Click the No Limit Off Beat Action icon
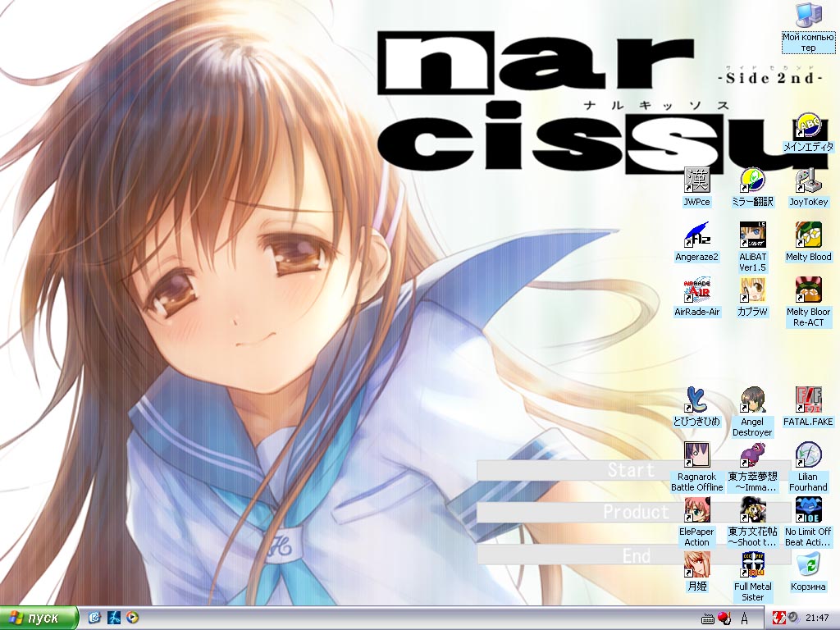Image resolution: width=840 pixels, height=630 pixels. tap(808, 523)
